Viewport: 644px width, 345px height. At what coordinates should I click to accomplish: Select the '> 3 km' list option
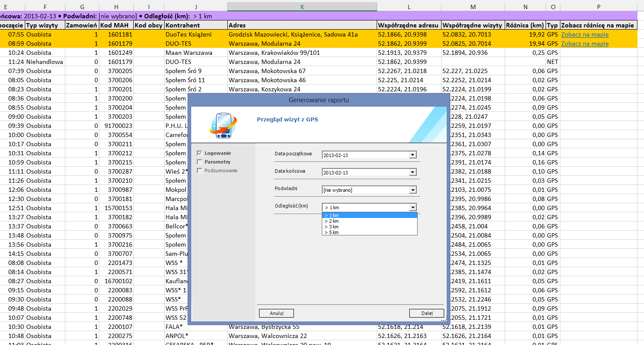[369, 227]
